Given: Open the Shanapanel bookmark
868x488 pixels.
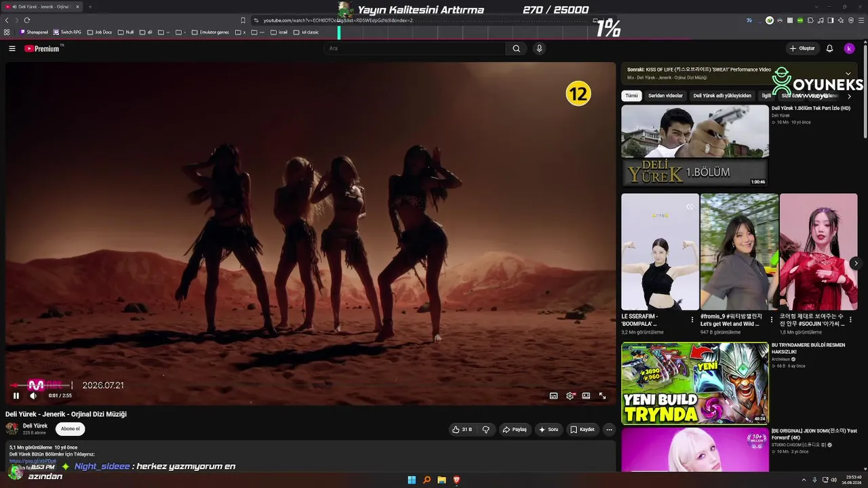Looking at the screenshot, I should tap(35, 32).
